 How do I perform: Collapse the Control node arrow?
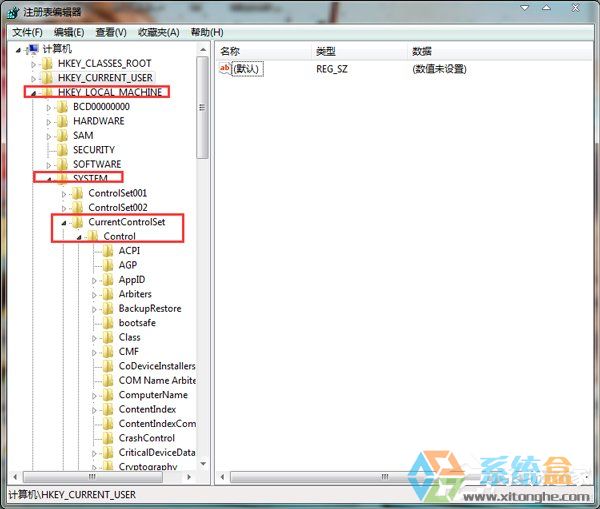79,237
